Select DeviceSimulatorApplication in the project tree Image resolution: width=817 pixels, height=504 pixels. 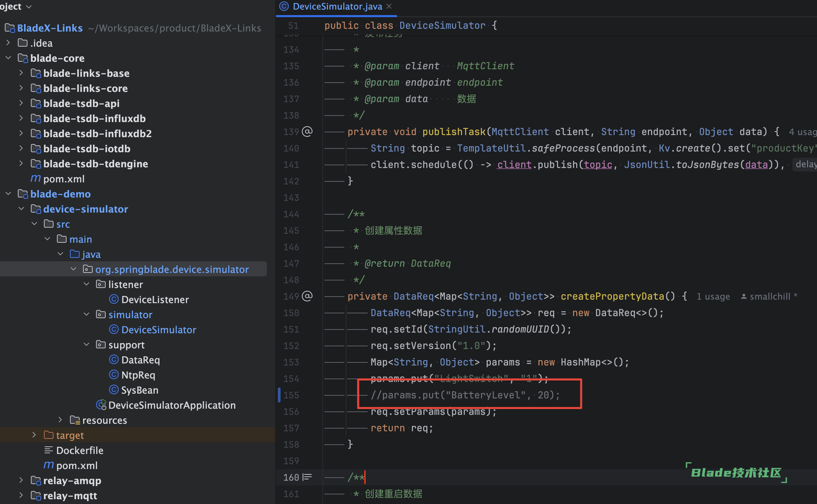(172, 405)
